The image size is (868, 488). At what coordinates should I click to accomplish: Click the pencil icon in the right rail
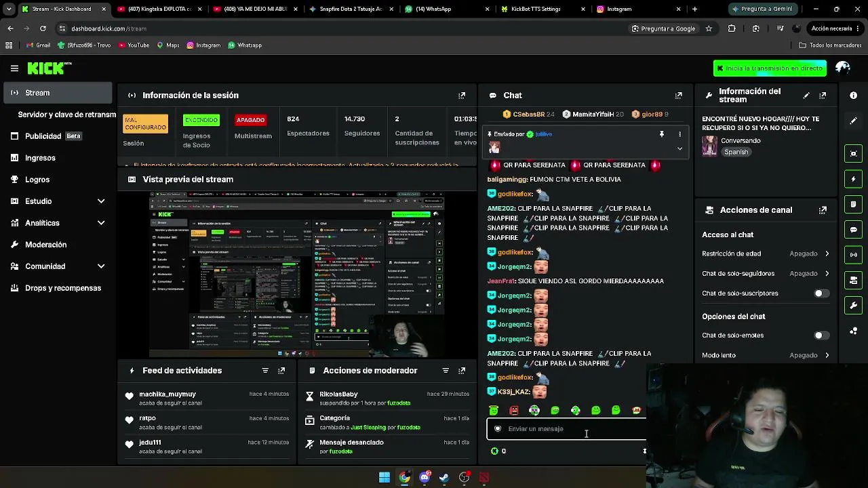854,121
